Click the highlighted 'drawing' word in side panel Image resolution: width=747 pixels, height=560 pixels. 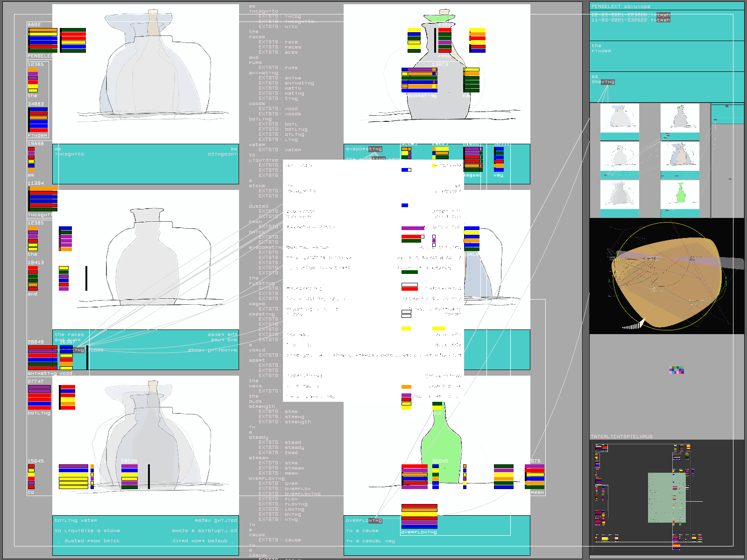(x=607, y=82)
